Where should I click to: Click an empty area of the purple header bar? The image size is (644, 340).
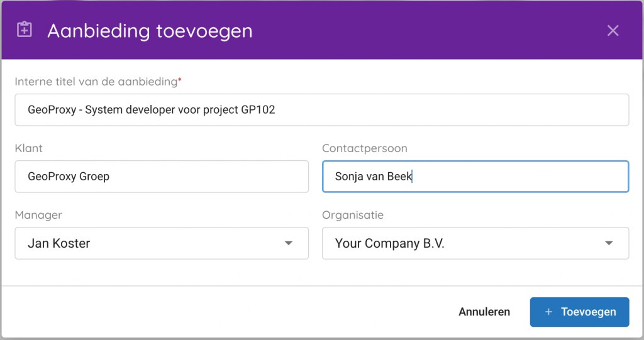coord(428,30)
